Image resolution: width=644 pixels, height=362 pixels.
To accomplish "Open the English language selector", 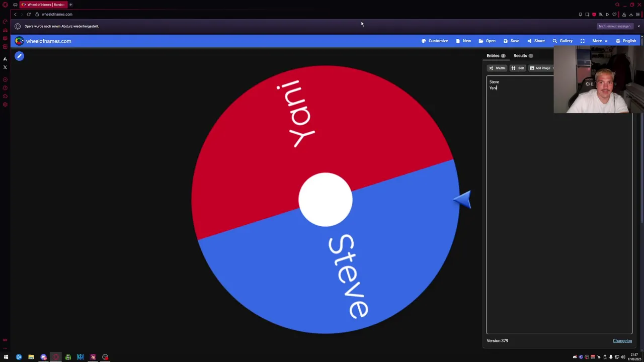I will 626,41.
